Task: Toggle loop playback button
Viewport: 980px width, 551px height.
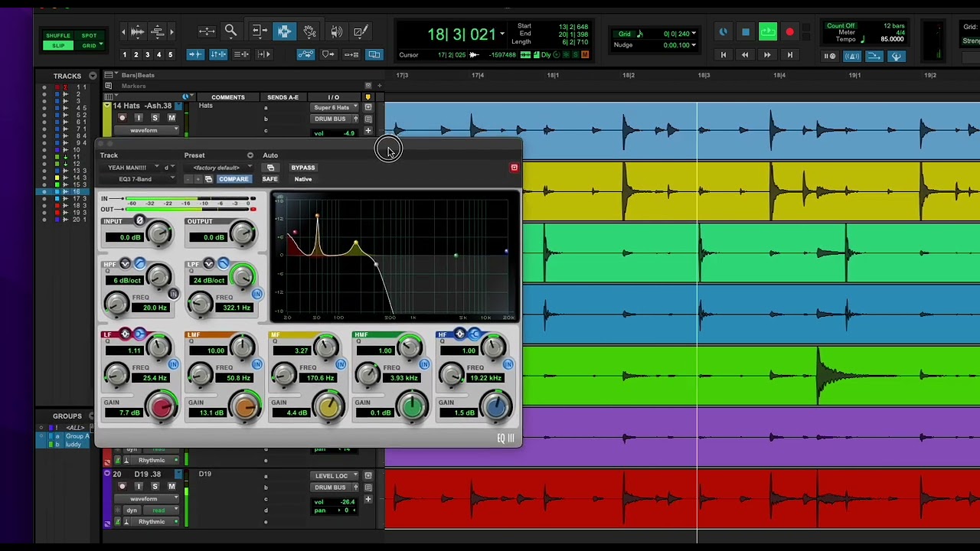Action: [x=767, y=32]
